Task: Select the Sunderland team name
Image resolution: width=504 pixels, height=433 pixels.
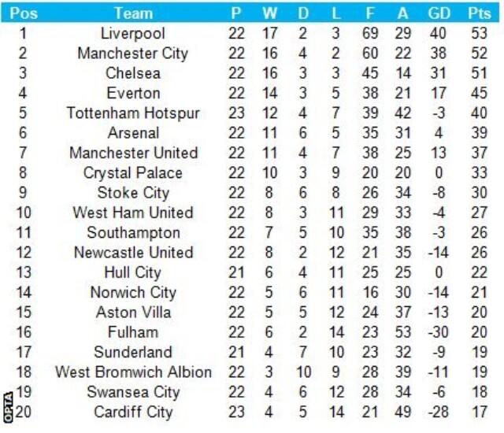Action: (133, 352)
